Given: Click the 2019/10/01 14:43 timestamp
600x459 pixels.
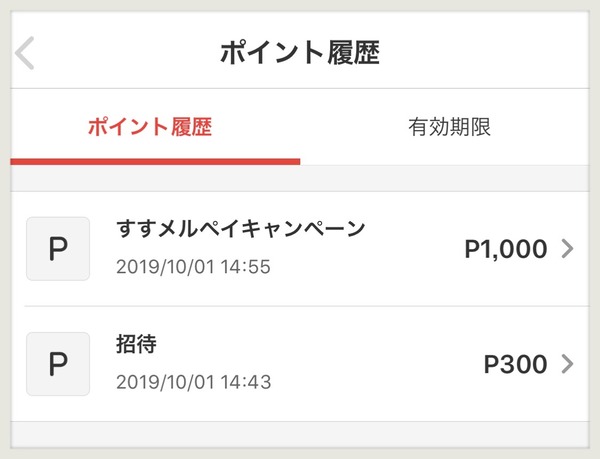Looking at the screenshot, I should click(x=194, y=382).
